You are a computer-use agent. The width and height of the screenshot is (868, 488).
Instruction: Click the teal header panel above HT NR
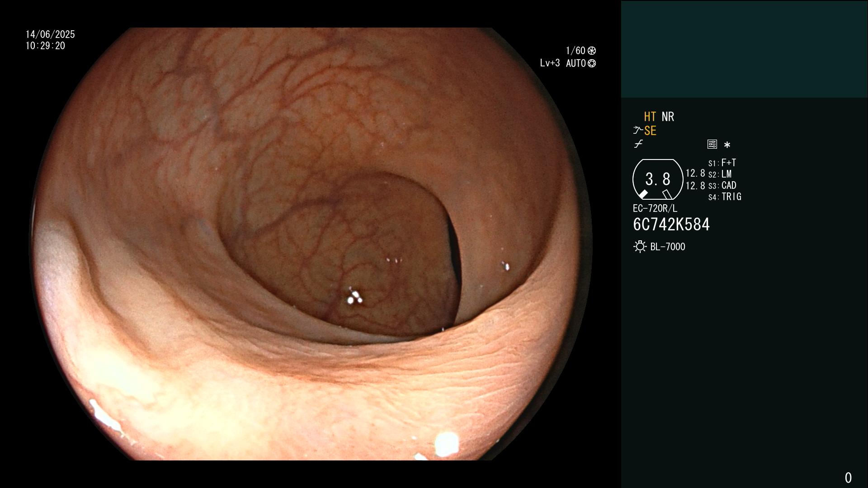click(744, 49)
